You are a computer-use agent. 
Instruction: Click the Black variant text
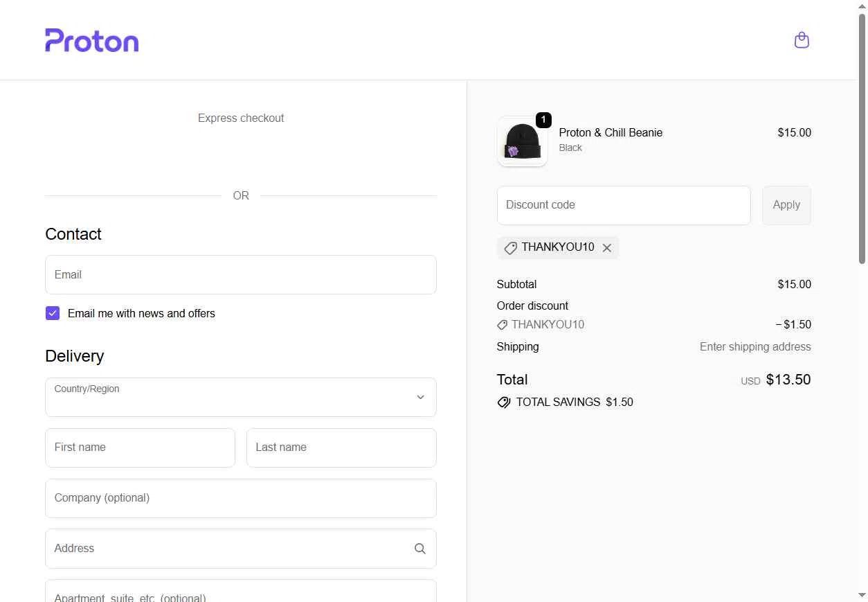point(570,148)
